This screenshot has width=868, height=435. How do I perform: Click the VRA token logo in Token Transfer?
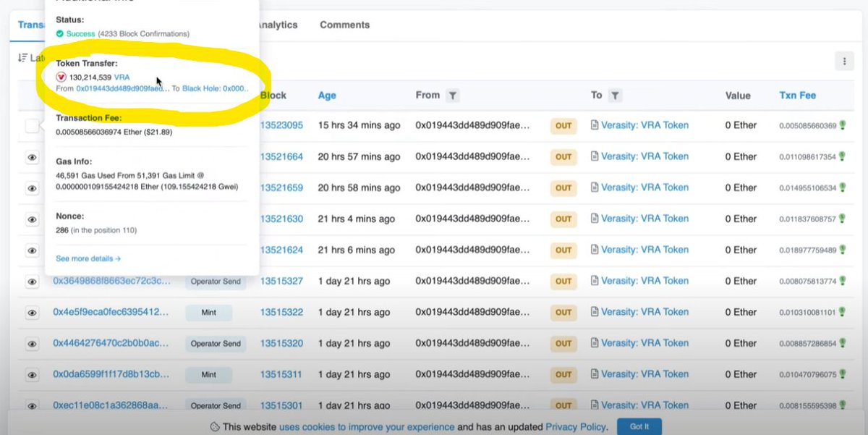pos(61,77)
